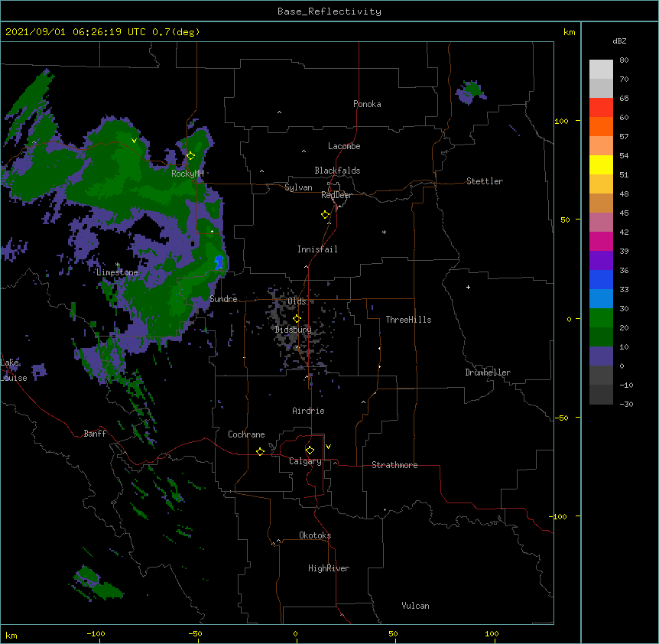Screen dimensions: 659x644
Task: Pick the orange 57-60 dBZ legend swatch
Action: click(x=601, y=126)
